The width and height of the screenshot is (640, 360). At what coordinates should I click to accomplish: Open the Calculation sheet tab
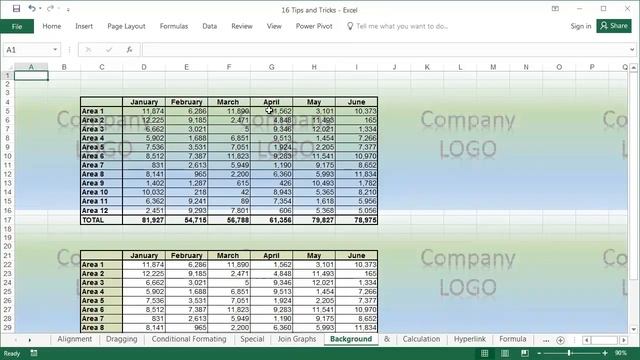pyautogui.click(x=421, y=339)
